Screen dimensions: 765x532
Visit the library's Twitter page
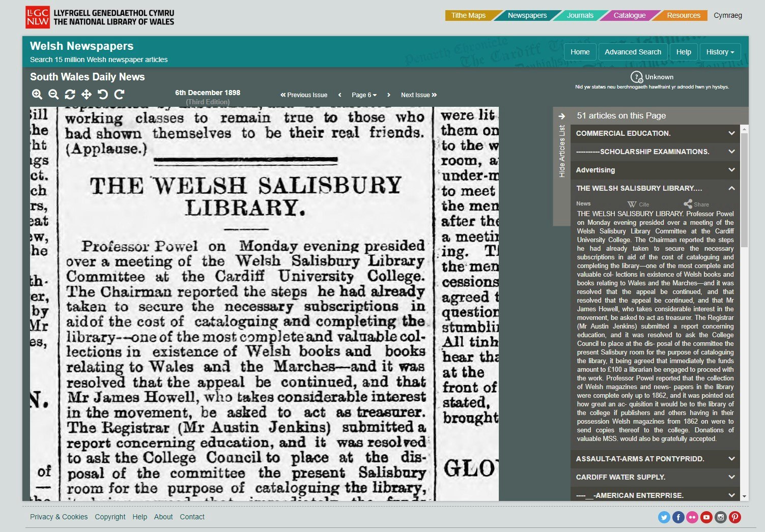(664, 517)
